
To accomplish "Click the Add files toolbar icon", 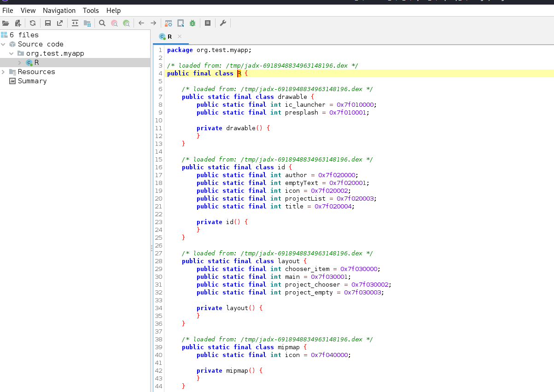I will [x=18, y=23].
